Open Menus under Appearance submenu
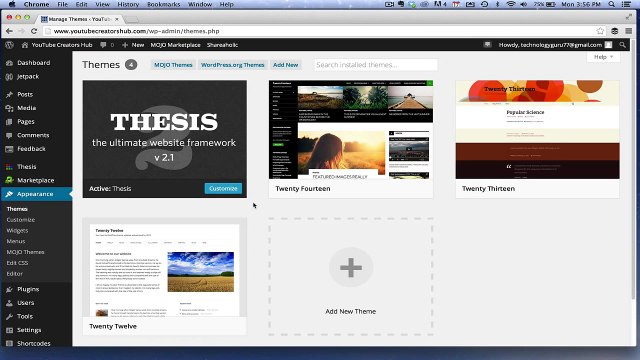Screen dimensions: 640x360 (16, 241)
